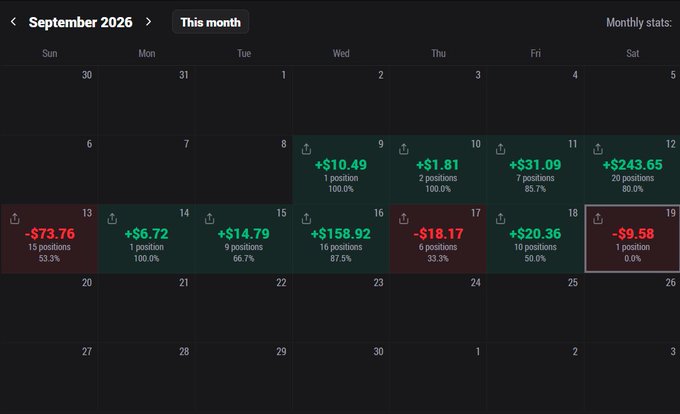680x414 pixels.
Task: Select the empty day cell numbered 28
Action: click(147, 377)
